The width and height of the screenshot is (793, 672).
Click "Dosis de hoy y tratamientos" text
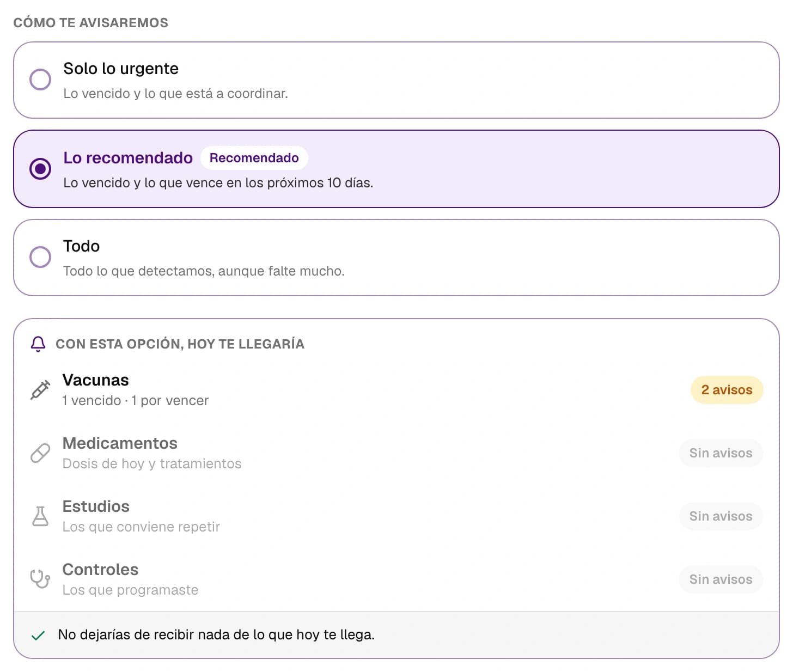152,464
